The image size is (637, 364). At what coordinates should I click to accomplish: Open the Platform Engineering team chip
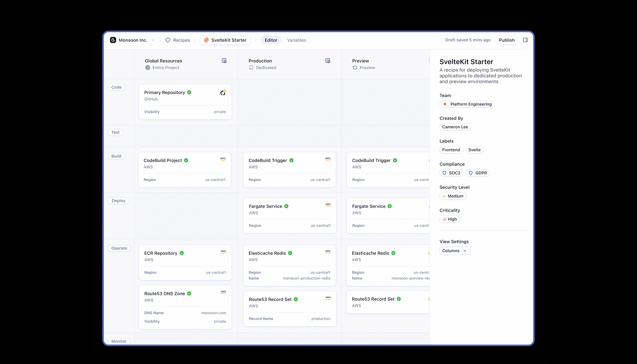(x=467, y=104)
